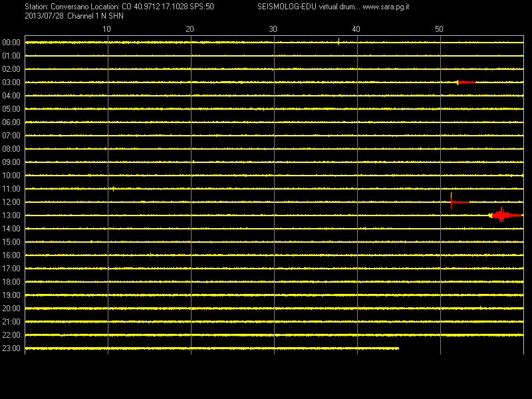Select the red event on 03:00 trace
This screenshot has height=399, width=532.
(466, 82)
